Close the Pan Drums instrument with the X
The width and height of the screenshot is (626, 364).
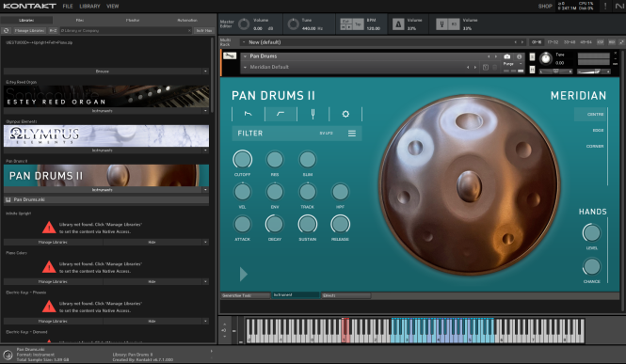(616, 53)
